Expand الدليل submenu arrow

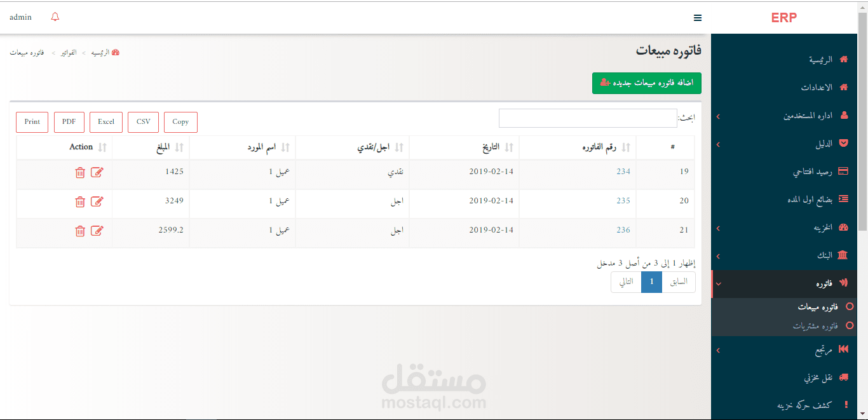coord(718,144)
